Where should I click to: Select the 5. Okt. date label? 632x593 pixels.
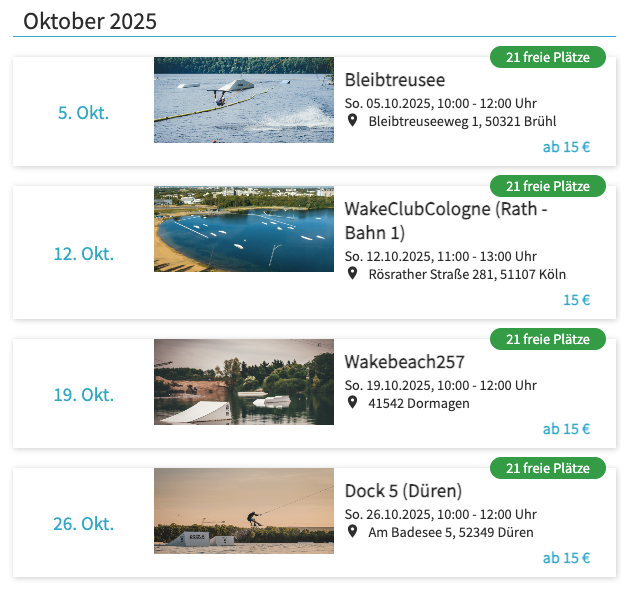click(83, 113)
